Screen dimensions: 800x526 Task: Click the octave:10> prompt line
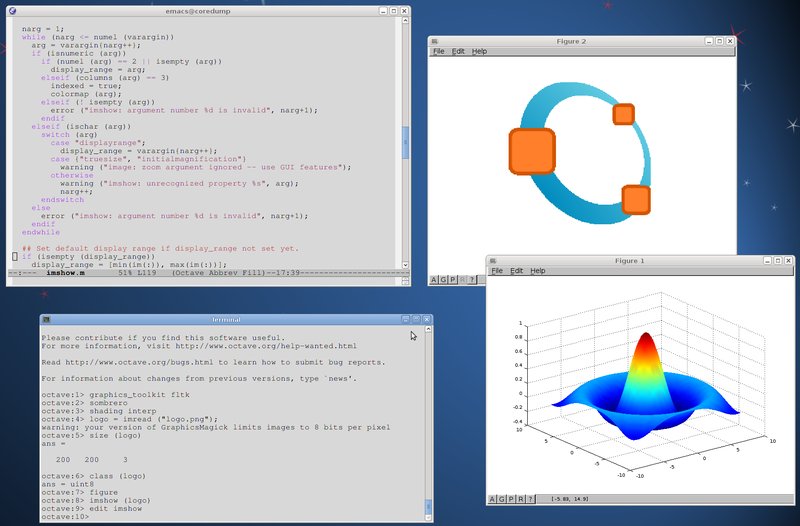tap(65, 517)
